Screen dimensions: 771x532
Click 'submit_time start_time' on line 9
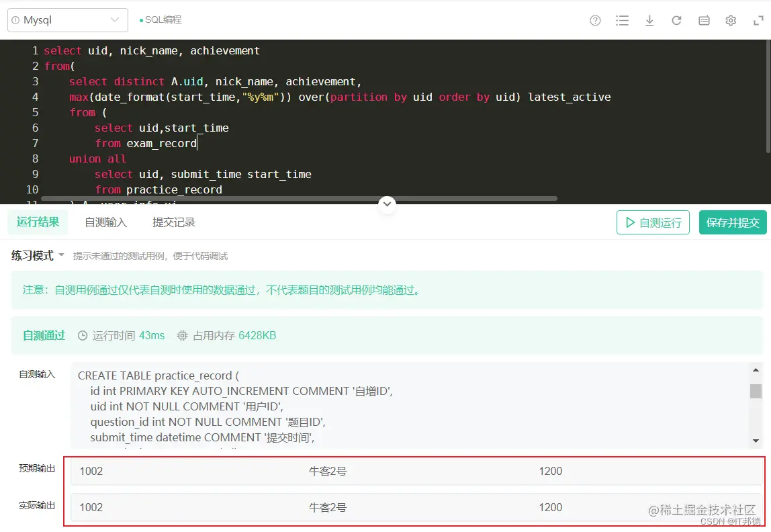(241, 175)
